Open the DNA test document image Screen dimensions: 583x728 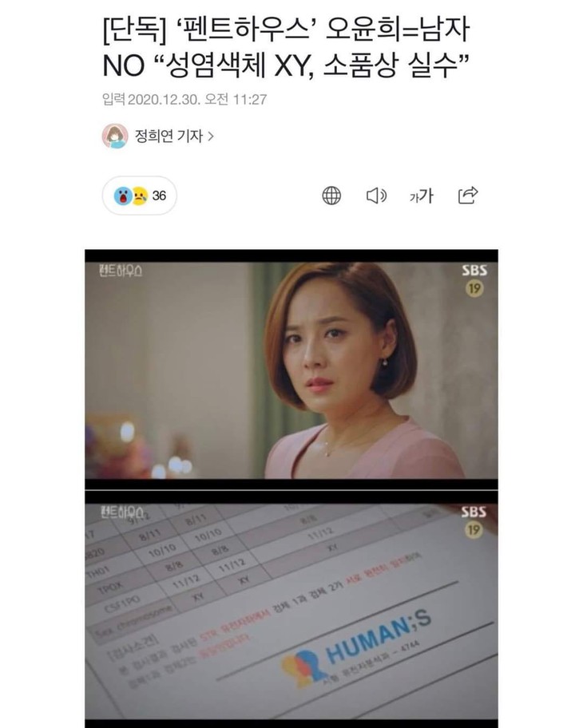click(291, 609)
